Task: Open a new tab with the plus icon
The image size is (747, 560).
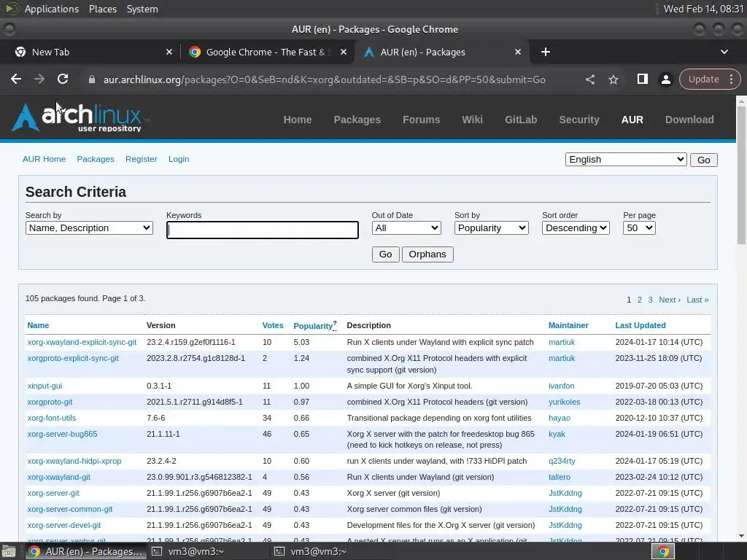Action: pos(546,52)
